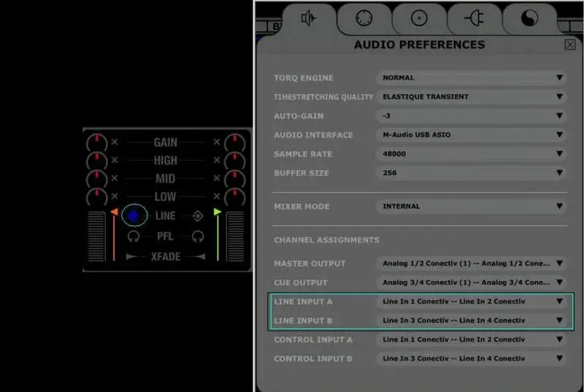The width and height of the screenshot is (584, 392).
Task: Click the right deck MID EQ knob
Action: 234,179
